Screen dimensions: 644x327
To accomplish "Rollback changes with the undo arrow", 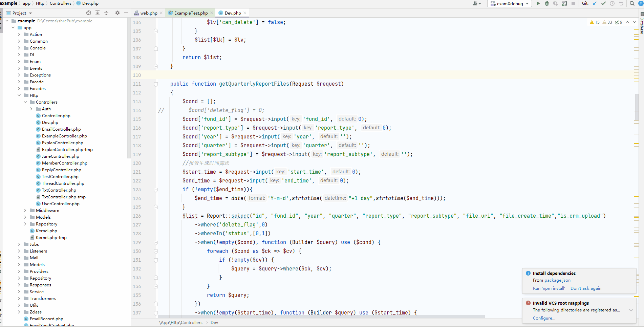I will point(621,3).
